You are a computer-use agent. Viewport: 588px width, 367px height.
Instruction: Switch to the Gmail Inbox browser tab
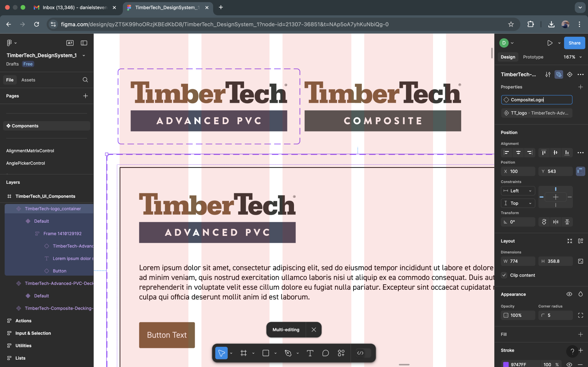[75, 7]
